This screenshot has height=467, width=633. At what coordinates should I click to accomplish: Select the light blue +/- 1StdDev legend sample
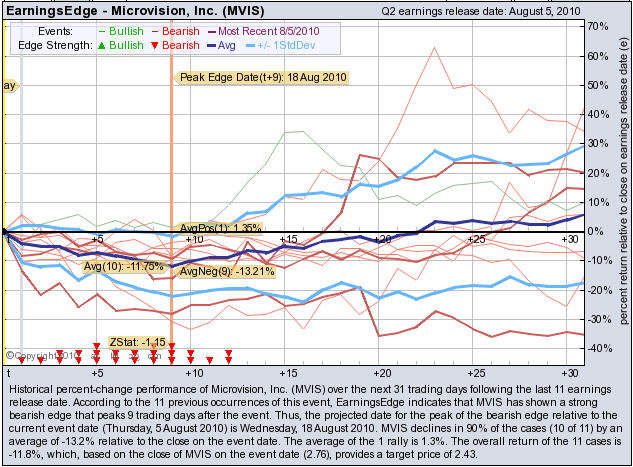[250, 46]
